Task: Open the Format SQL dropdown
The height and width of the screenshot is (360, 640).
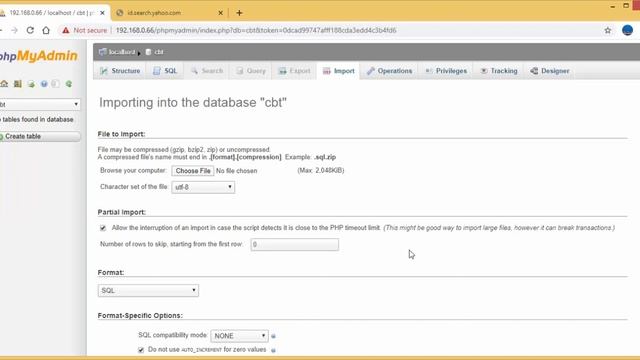Action: tap(148, 290)
